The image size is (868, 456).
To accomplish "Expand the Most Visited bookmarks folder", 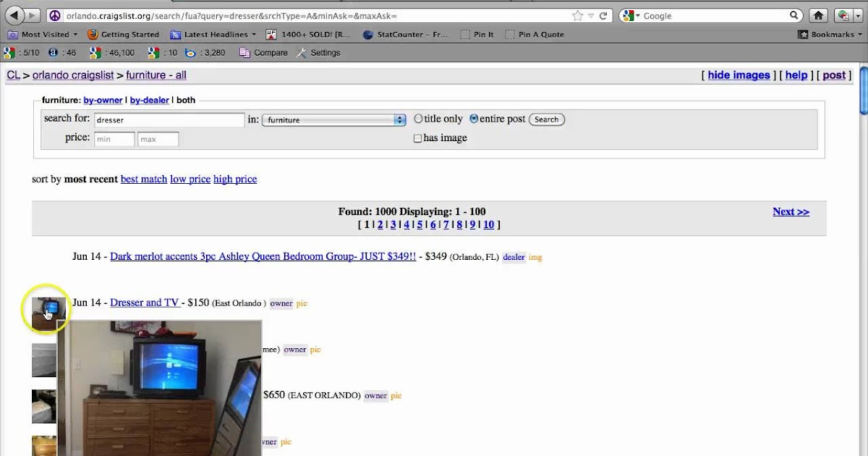I will [41, 34].
